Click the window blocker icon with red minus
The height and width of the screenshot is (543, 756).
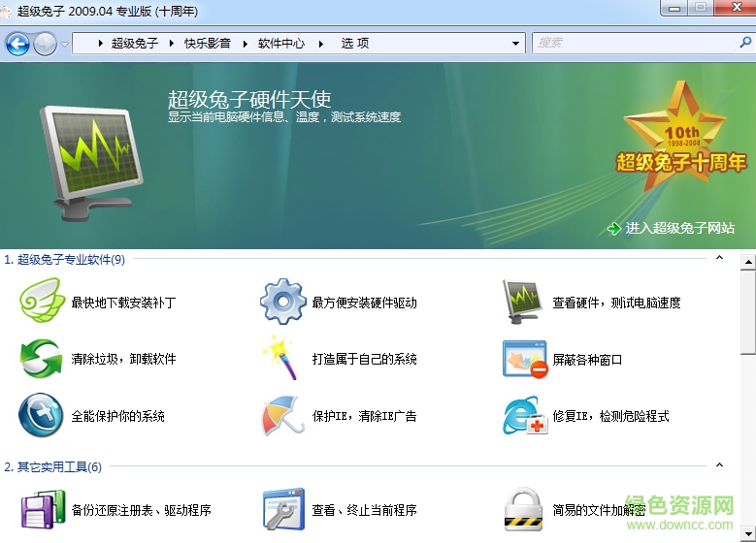526,360
